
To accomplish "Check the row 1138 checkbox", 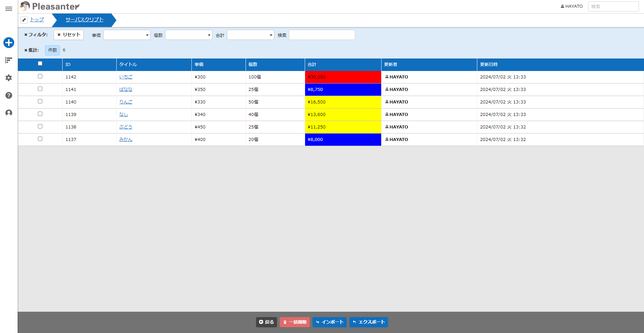I will click(x=40, y=126).
